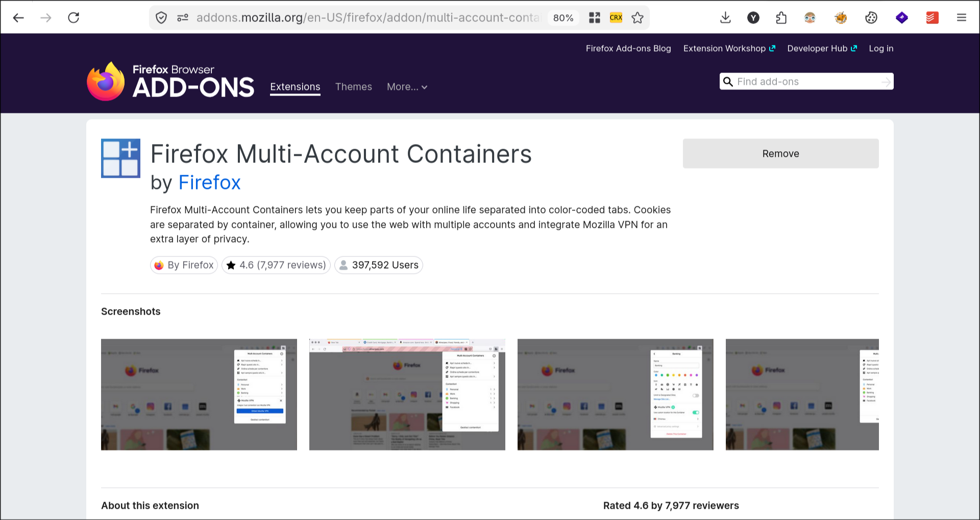Click the Remove button
980x520 pixels.
pos(780,153)
